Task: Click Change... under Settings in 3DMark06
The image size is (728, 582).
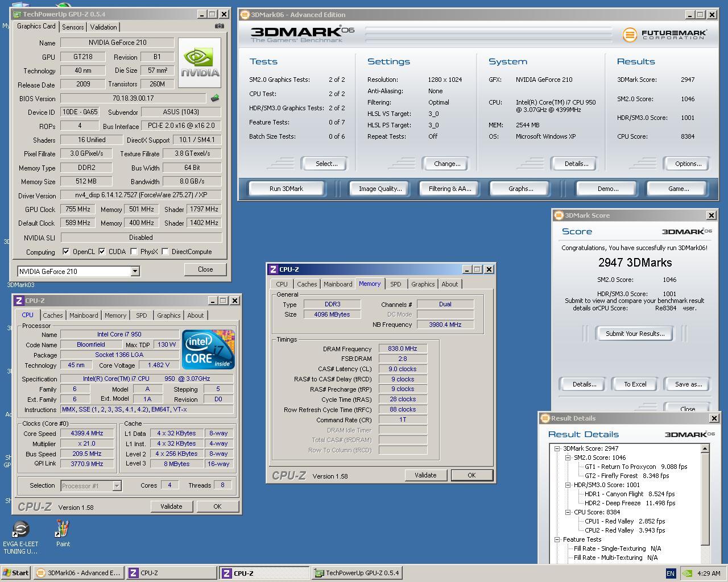Action: pyautogui.click(x=447, y=164)
